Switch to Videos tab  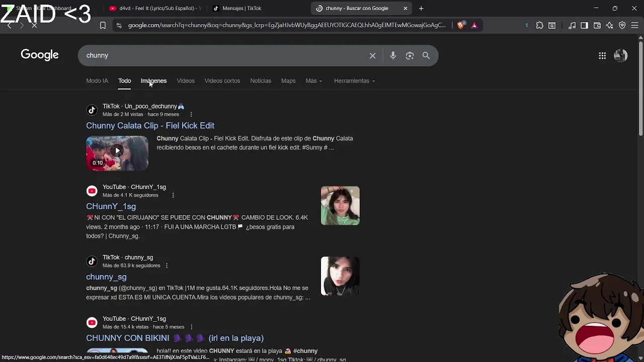pyautogui.click(x=186, y=81)
